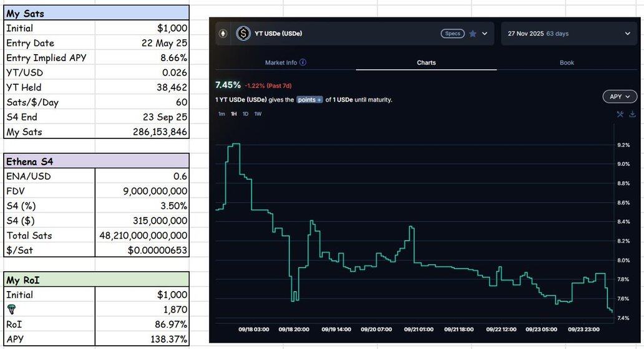Select the My RoI header cell

(x=97, y=280)
